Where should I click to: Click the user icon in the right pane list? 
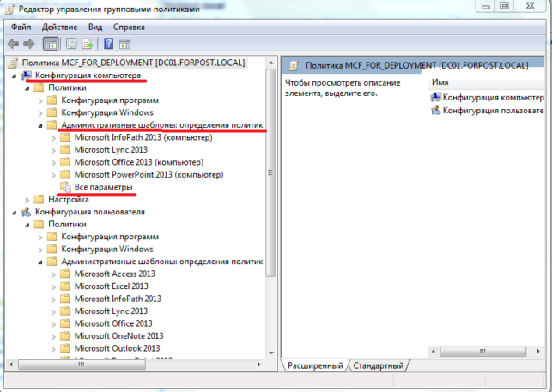coord(436,111)
